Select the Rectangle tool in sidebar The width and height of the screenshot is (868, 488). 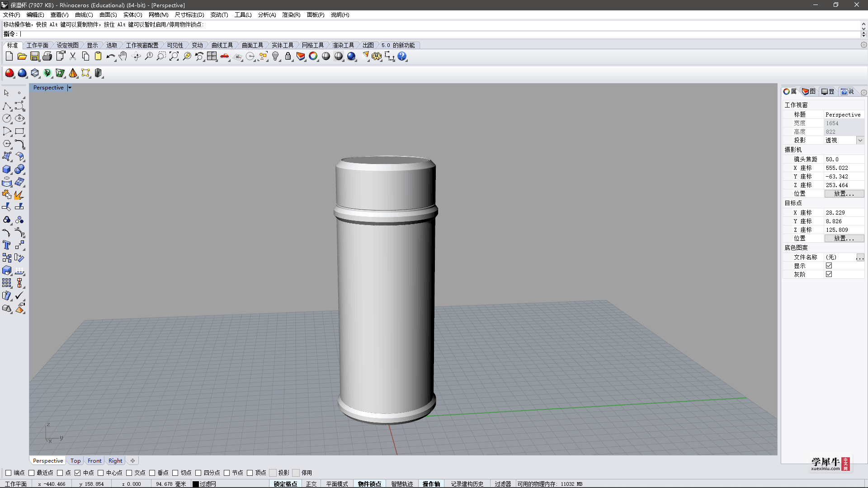coord(19,131)
